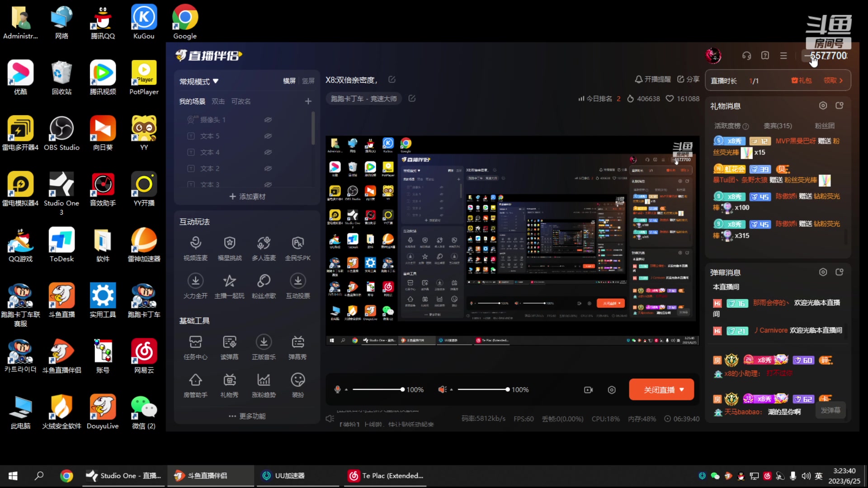This screenshot has height=488, width=868.
Task: Open 弹幕秀 danmaku show tool
Action: (x=298, y=347)
